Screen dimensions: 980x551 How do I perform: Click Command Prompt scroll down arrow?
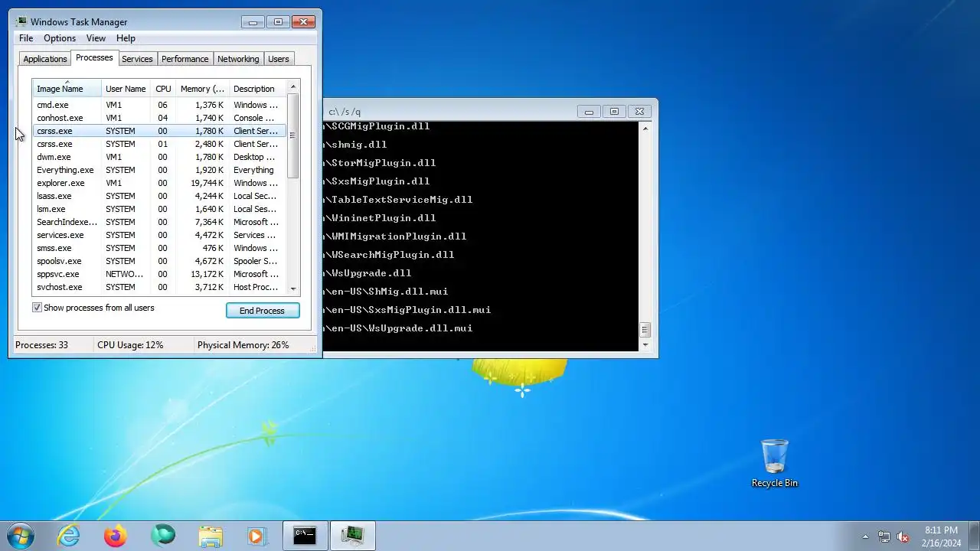point(645,345)
